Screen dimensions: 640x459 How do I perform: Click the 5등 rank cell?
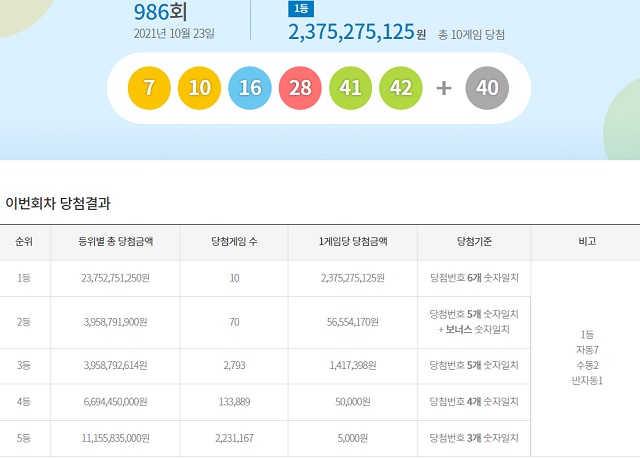tap(24, 438)
